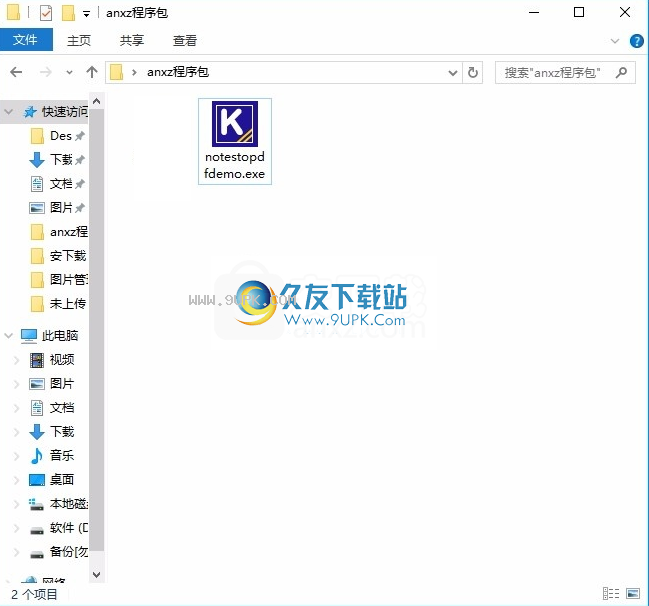Select the 图片管 folder in quick access
This screenshot has width=649, height=606.
(x=60, y=280)
